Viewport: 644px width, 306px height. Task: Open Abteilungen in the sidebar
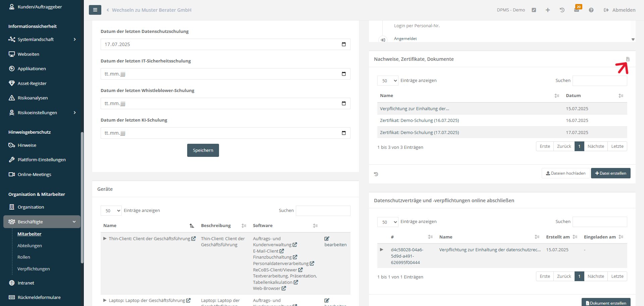pos(30,246)
